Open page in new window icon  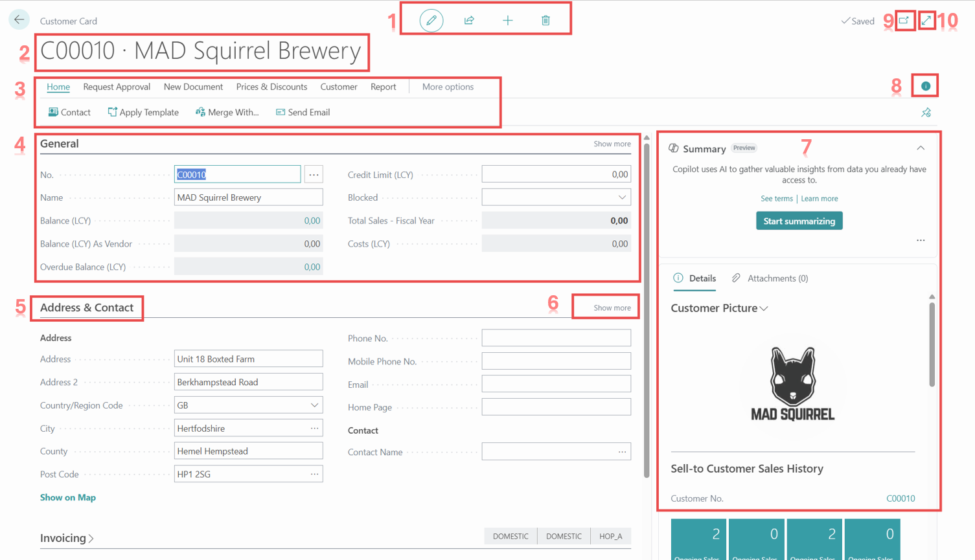(x=904, y=20)
